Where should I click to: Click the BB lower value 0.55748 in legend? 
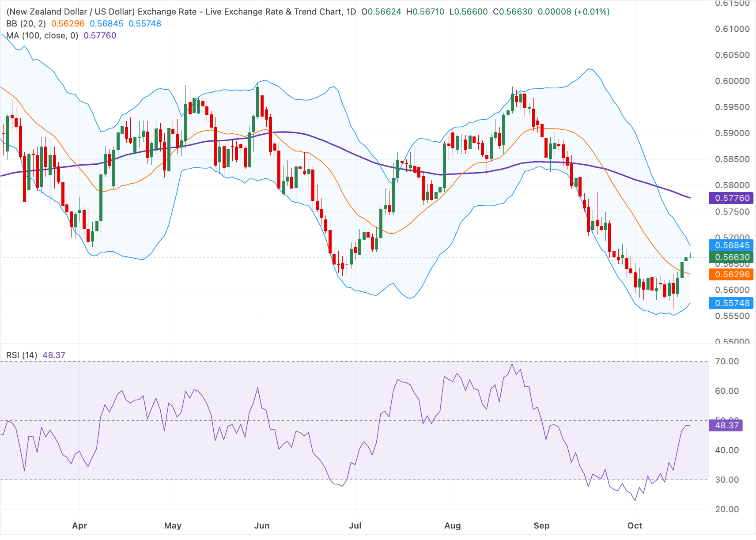click(x=145, y=23)
